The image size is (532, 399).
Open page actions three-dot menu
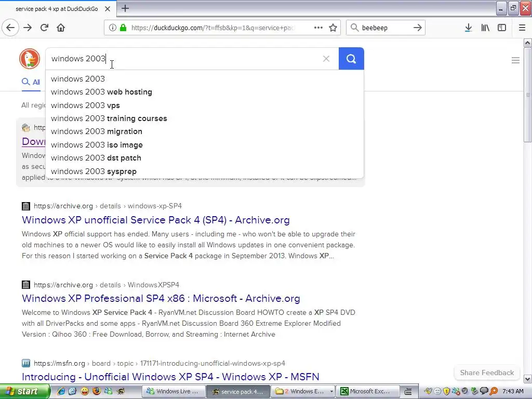(x=318, y=28)
